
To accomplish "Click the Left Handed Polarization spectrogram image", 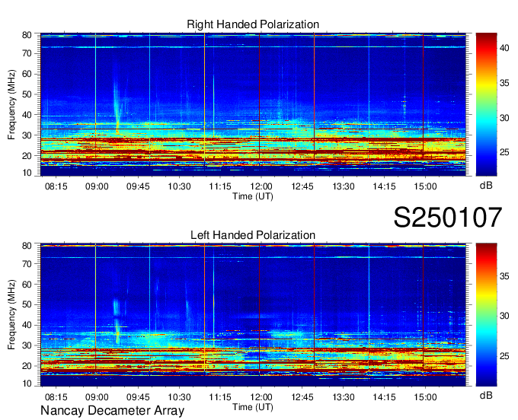I will (253, 315).
